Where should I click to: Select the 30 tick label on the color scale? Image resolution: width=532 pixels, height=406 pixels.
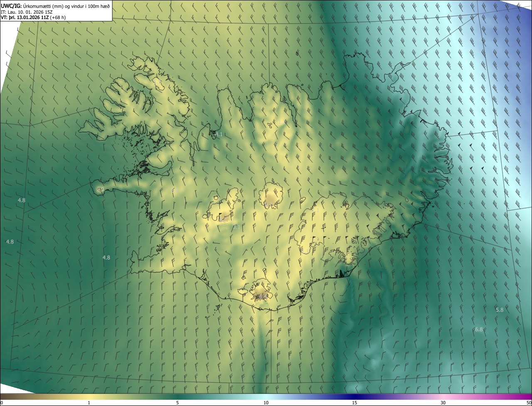coord(443,403)
